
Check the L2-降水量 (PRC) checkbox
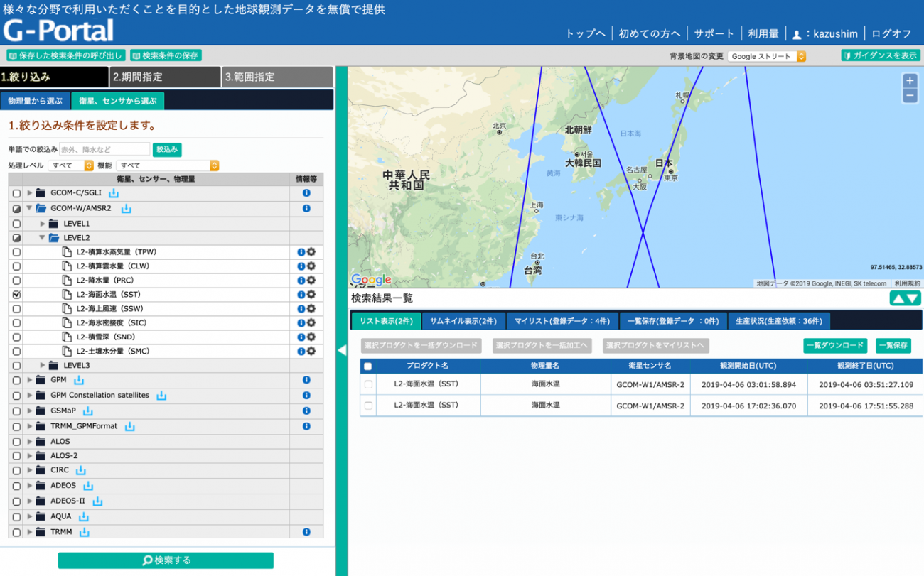(x=16, y=281)
